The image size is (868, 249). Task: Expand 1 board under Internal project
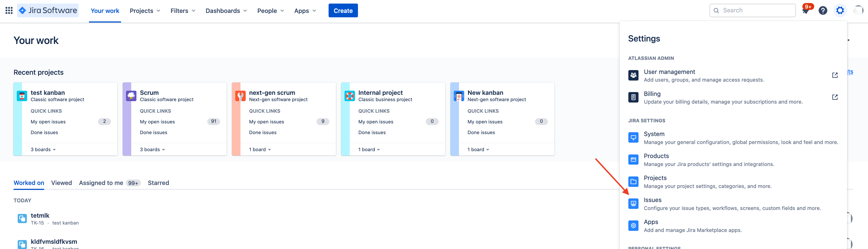point(369,150)
